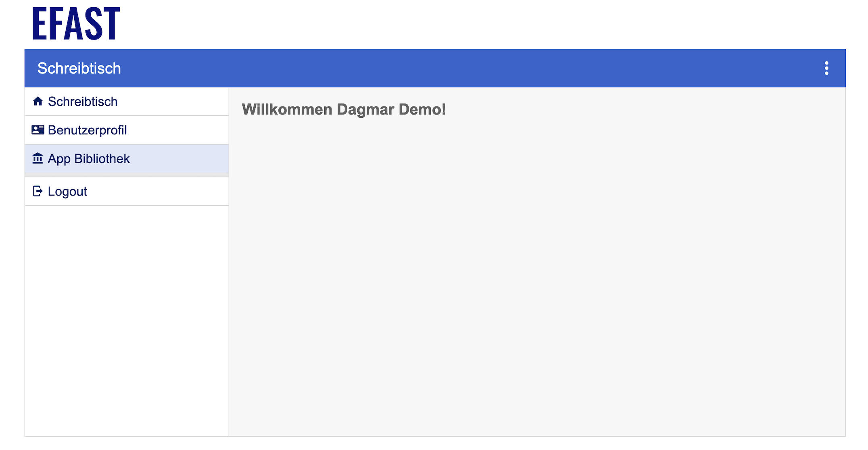Click the ID card icon for Benutzerprofil

coord(38,130)
